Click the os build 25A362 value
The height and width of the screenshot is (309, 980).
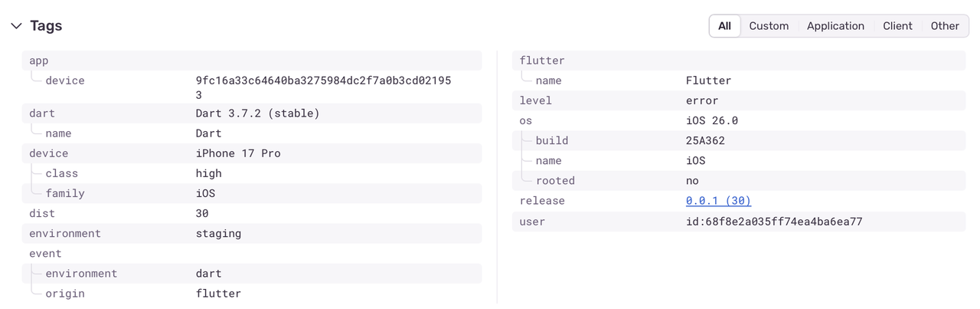tap(705, 140)
